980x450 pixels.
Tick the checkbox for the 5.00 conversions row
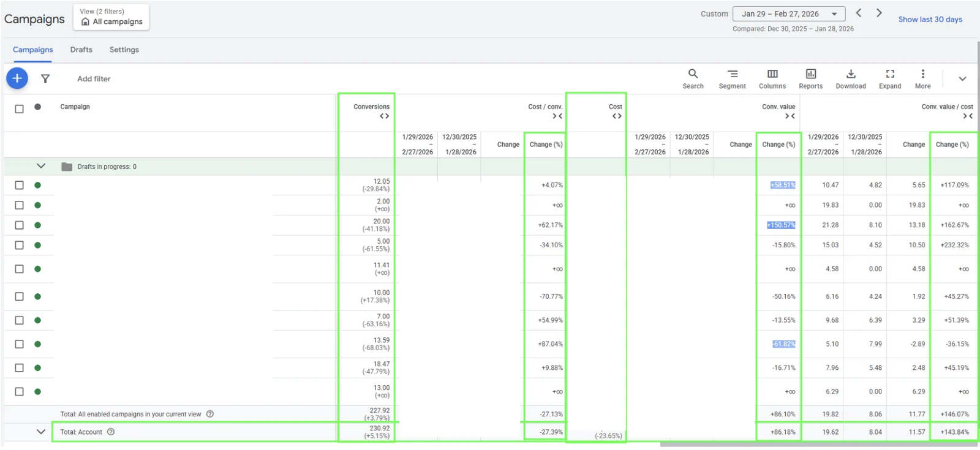pos(20,245)
